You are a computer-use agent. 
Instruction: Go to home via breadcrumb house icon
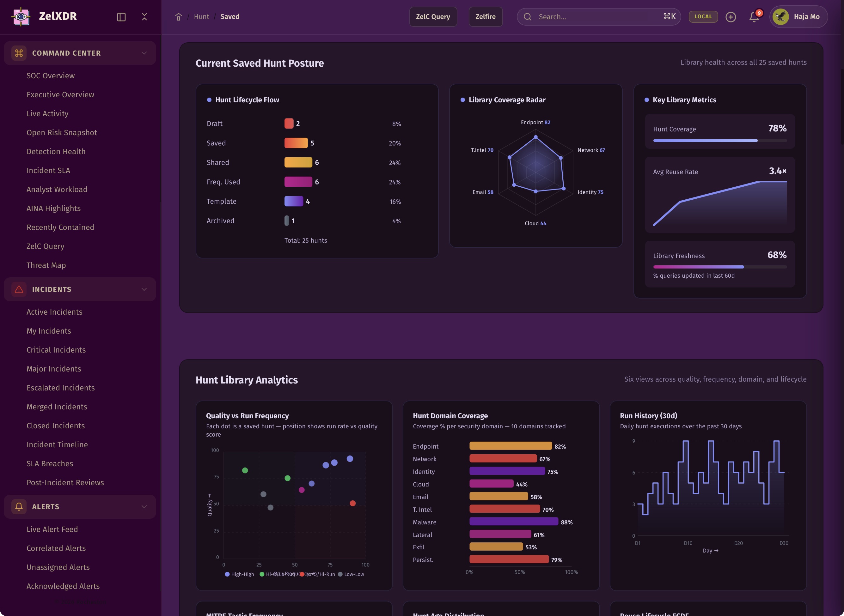coord(178,17)
